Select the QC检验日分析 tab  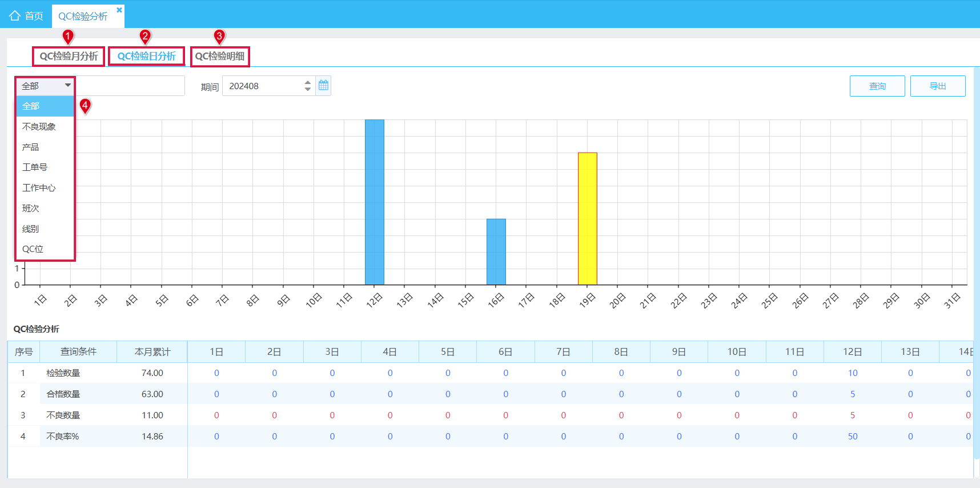pyautogui.click(x=146, y=56)
